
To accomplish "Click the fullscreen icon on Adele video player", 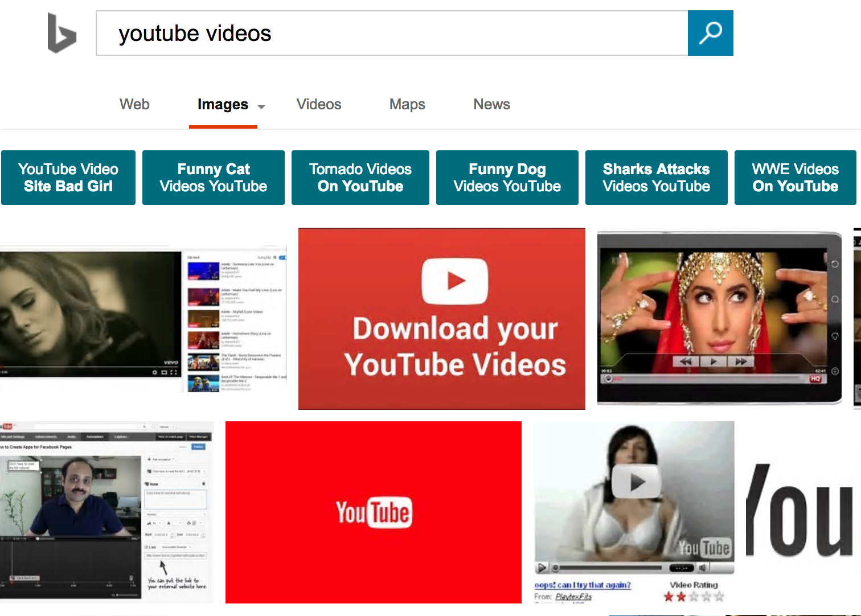I will [x=174, y=372].
